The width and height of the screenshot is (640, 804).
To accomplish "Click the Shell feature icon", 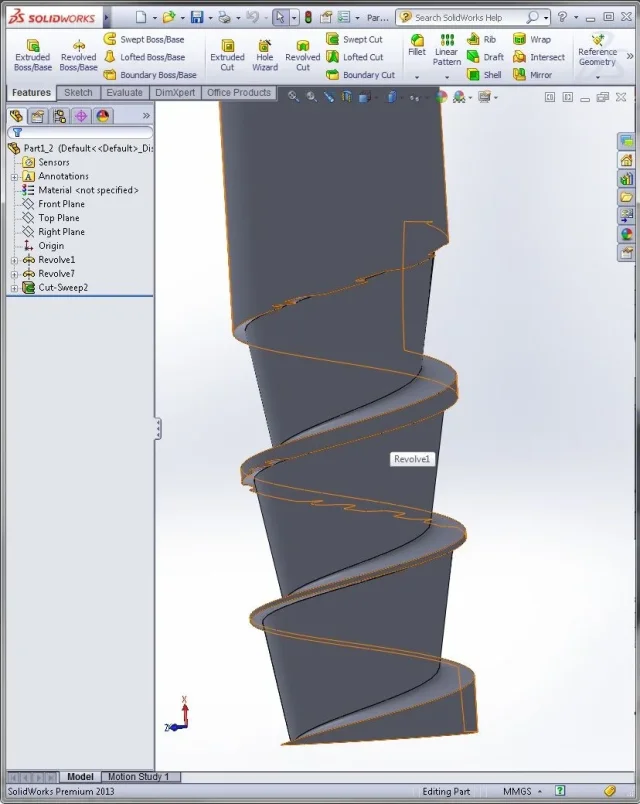I will tap(484, 75).
